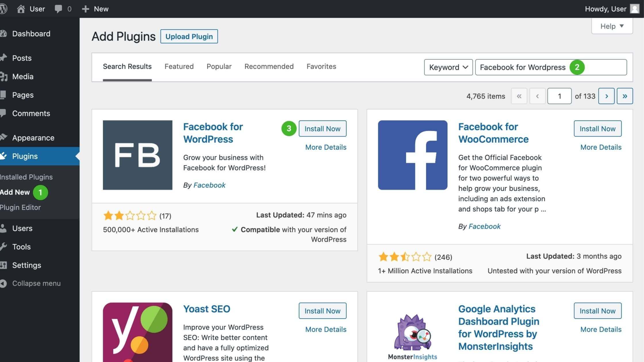Image resolution: width=644 pixels, height=362 pixels.
Task: Expand the Help panel
Action: coord(612,26)
